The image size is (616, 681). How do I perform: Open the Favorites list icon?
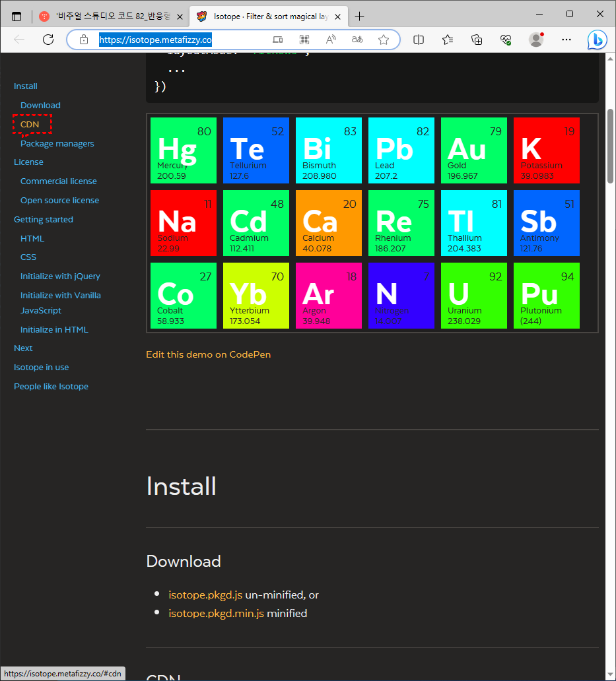coord(448,40)
